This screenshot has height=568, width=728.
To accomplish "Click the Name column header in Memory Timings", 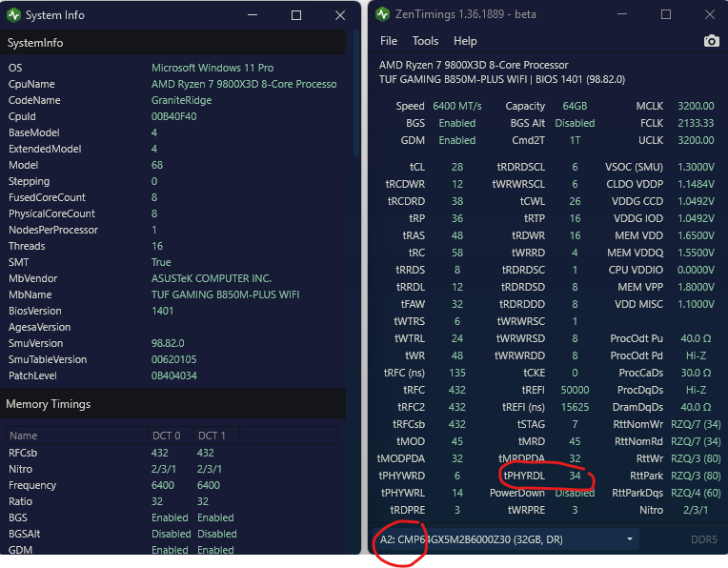I will (x=77, y=436).
